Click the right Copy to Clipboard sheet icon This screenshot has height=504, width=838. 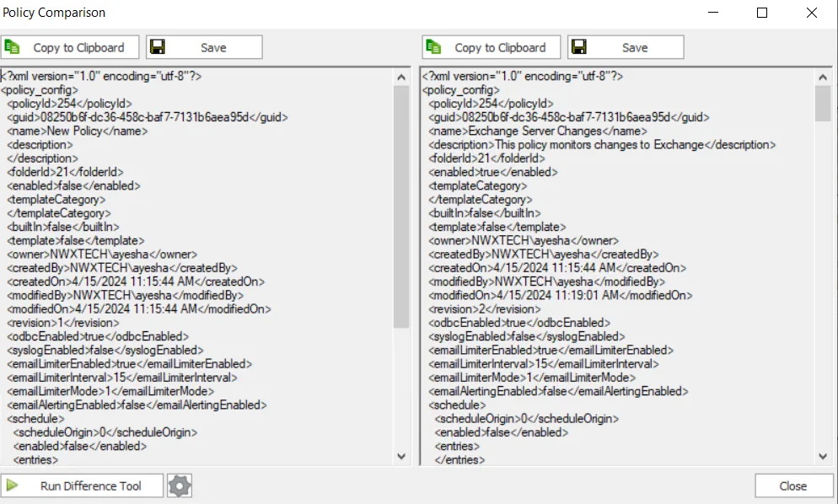433,47
